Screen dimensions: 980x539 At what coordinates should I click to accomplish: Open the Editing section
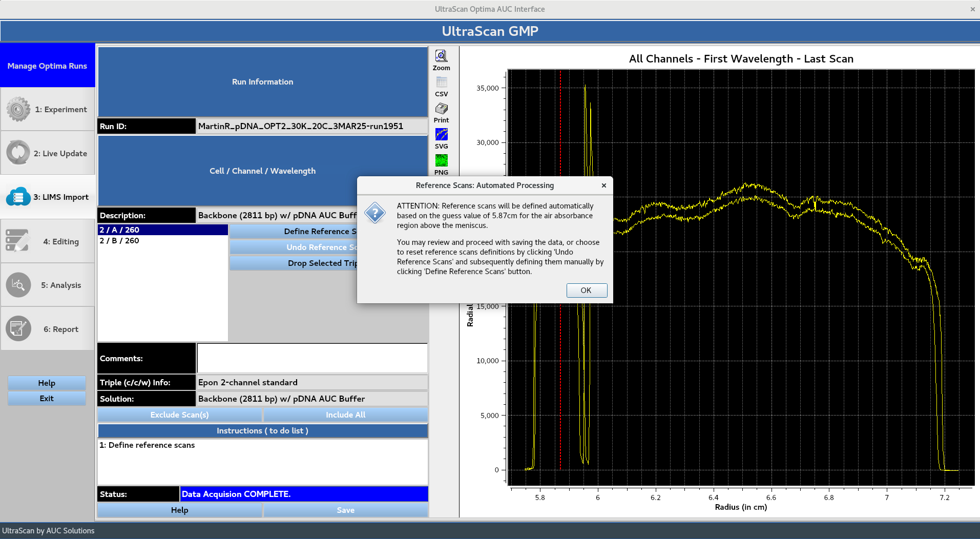click(x=48, y=241)
